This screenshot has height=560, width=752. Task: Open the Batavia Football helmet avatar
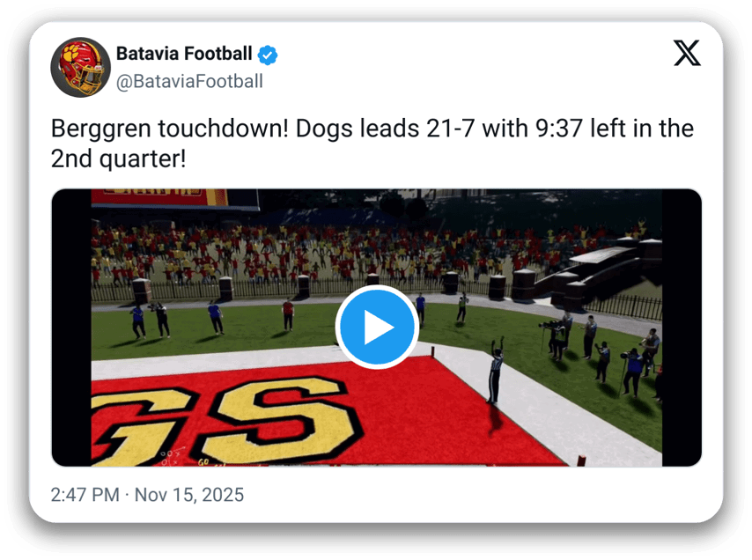[81, 67]
